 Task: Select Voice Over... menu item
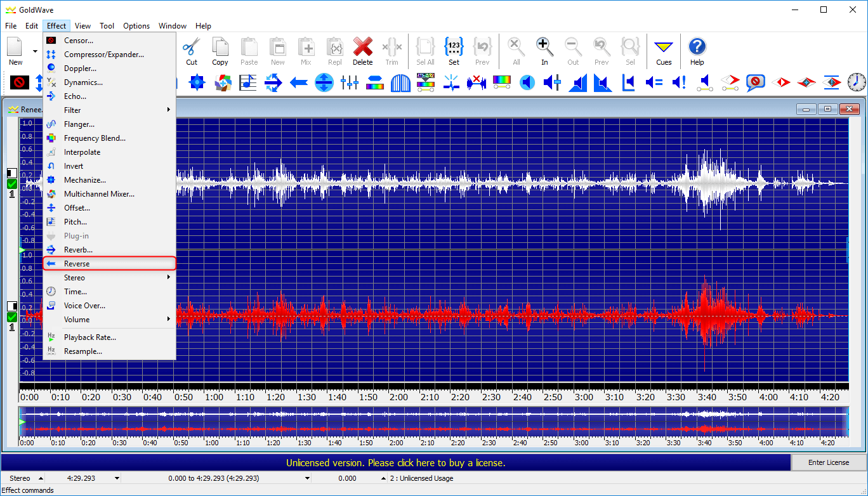pyautogui.click(x=109, y=306)
